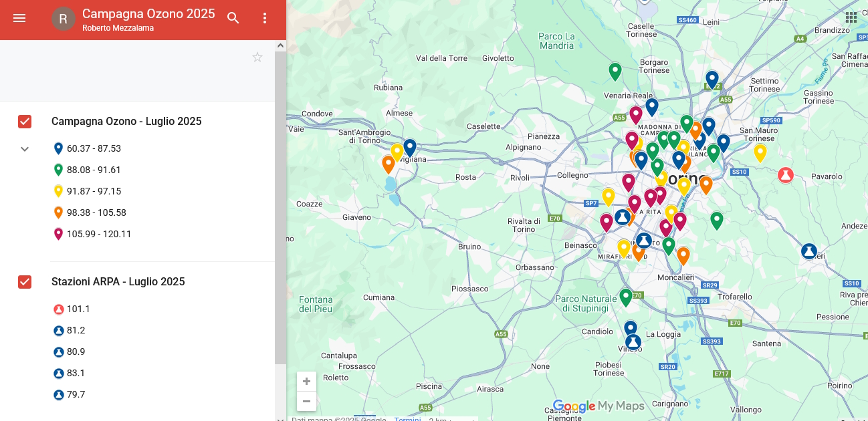Image resolution: width=868 pixels, height=421 pixels.
Task: Select the yellow pin near San Mauro Torinese
Action: click(x=760, y=152)
